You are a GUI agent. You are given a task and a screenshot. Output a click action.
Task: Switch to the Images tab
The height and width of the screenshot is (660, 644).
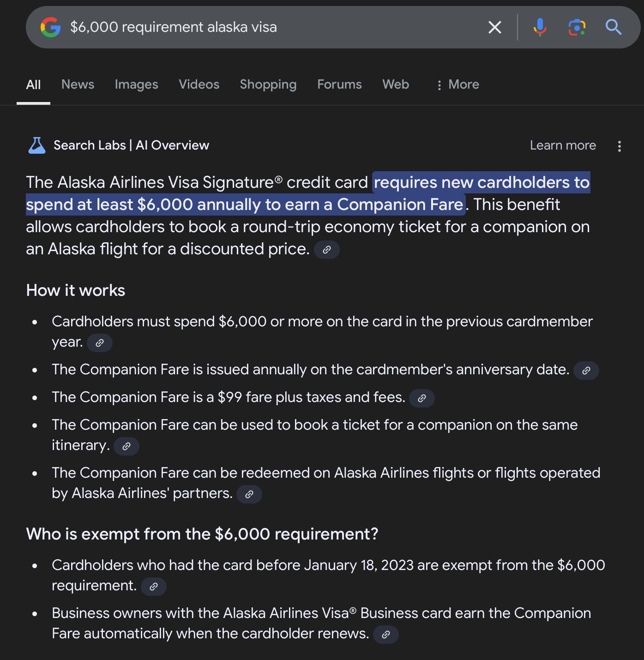[136, 84]
